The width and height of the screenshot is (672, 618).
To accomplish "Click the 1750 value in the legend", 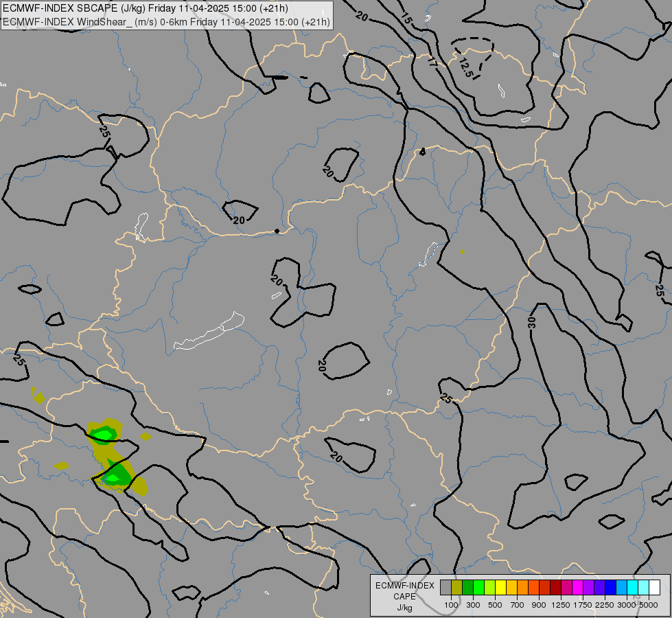I will (583, 605).
